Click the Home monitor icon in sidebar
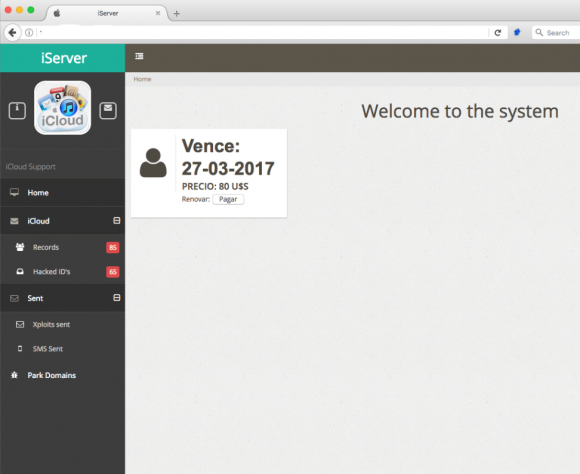The image size is (580, 474). coord(14,192)
